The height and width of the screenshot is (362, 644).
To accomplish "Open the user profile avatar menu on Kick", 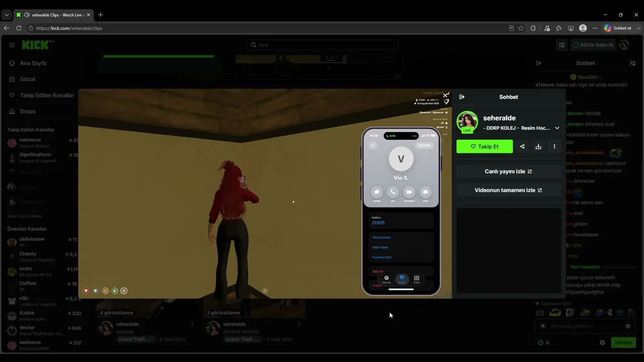I will 624,45.
